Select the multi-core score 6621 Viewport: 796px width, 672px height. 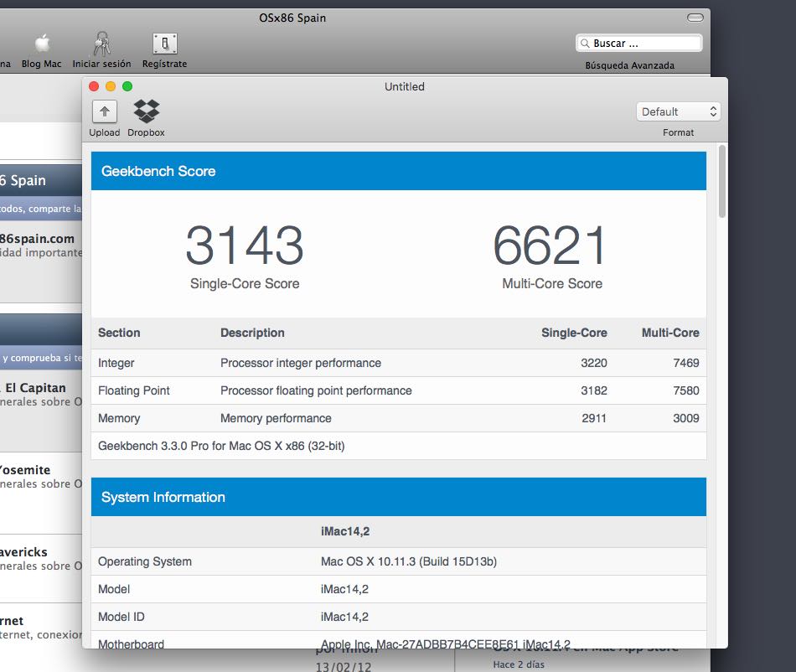(x=550, y=246)
